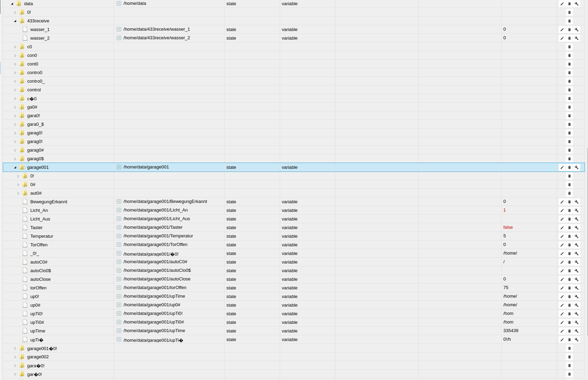This screenshot has width=588, height=380.
Task: Open wrench settings for upTi0#
Action: click(x=577, y=322)
